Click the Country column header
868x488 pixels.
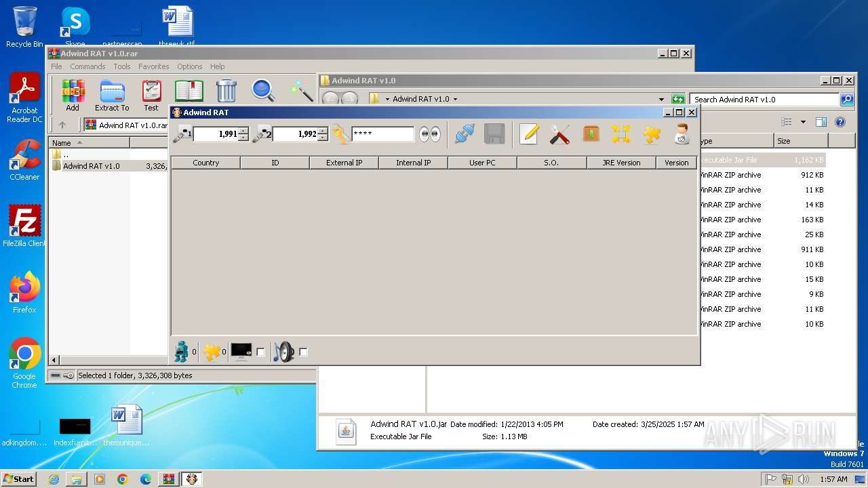click(205, 163)
